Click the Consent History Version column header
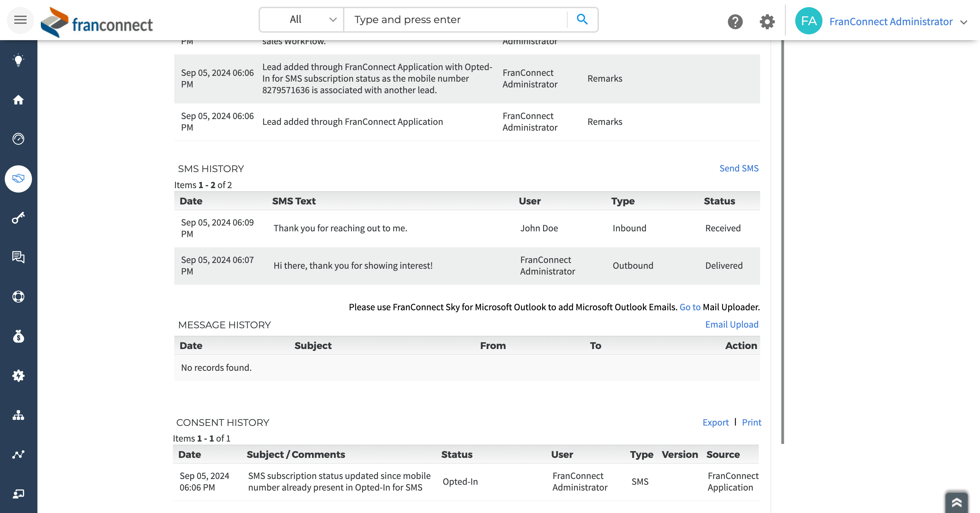Image resolution: width=980 pixels, height=513 pixels. click(x=680, y=454)
